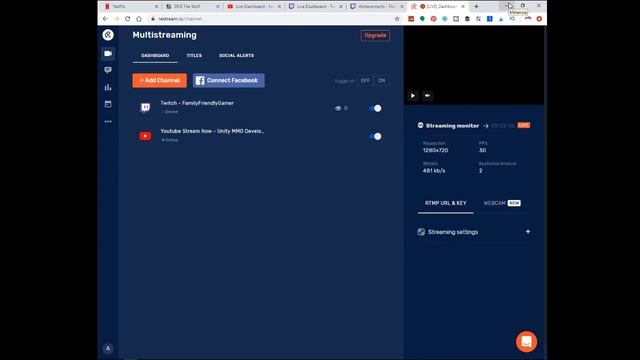This screenshot has width=640, height=360.
Task: Bookmark this page with the star icon
Action: click(x=397, y=19)
